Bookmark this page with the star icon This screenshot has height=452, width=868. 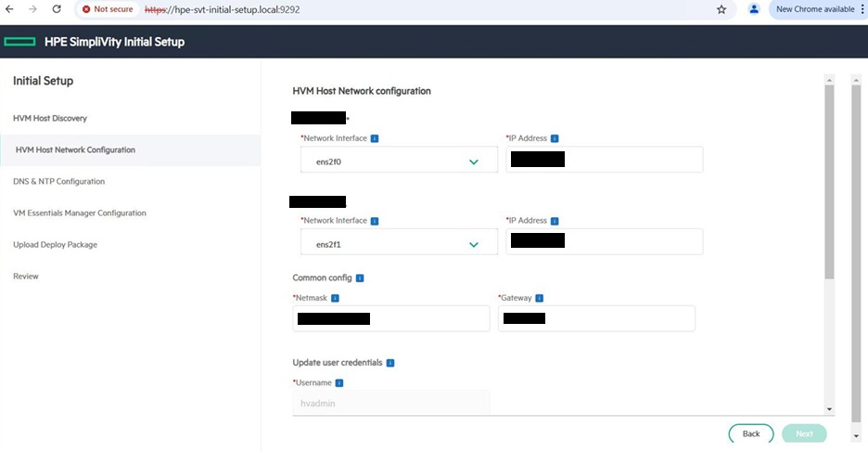coord(721,9)
